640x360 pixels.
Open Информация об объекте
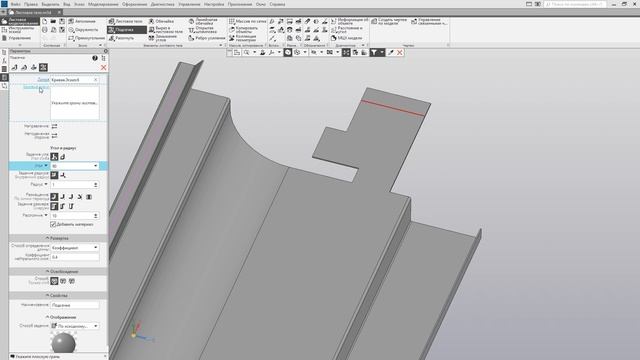(349, 21)
